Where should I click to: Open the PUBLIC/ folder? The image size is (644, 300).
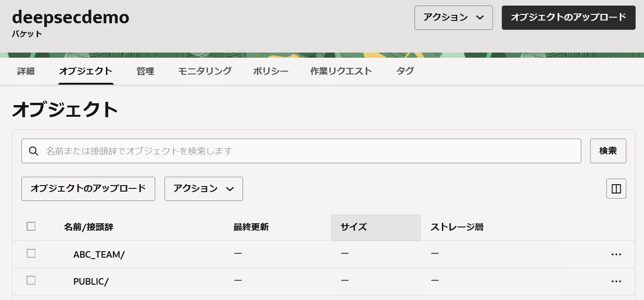pos(91,281)
